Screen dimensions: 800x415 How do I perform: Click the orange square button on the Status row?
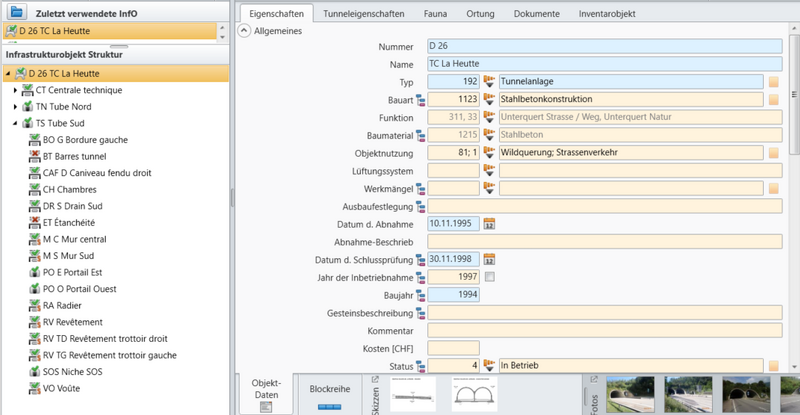[773, 366]
